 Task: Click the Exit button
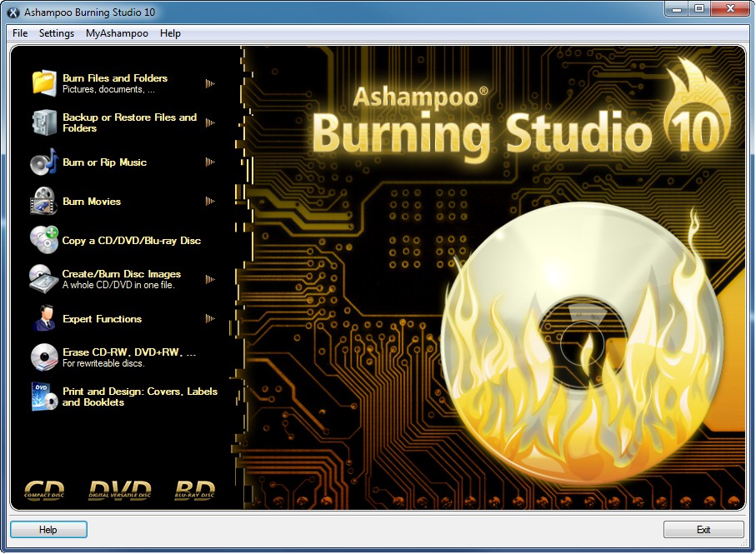tap(703, 530)
